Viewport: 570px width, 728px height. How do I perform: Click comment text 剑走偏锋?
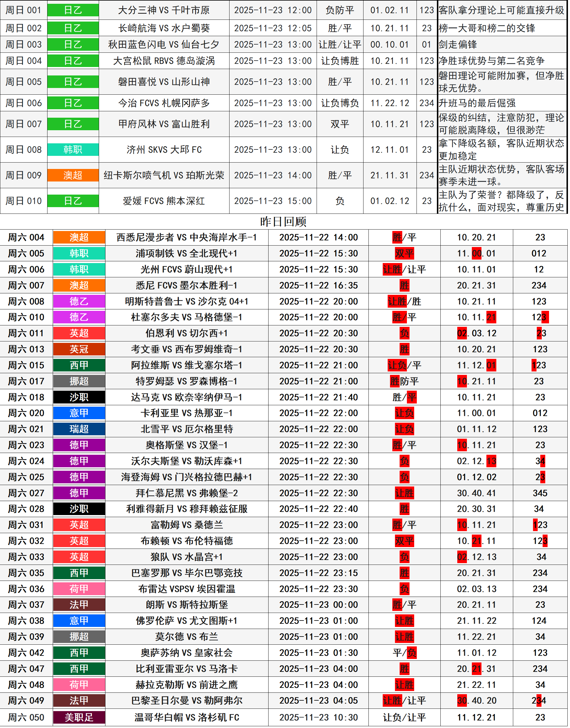(x=458, y=44)
